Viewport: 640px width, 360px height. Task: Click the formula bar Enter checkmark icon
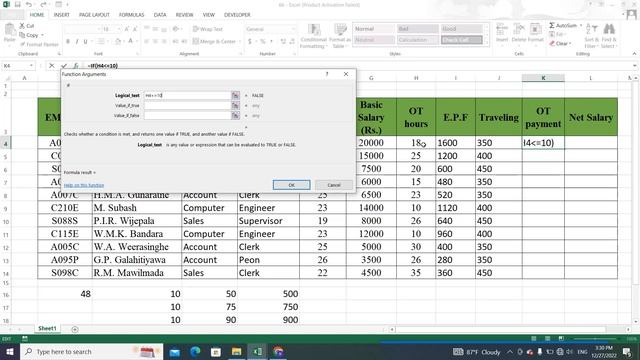[x=64, y=65]
